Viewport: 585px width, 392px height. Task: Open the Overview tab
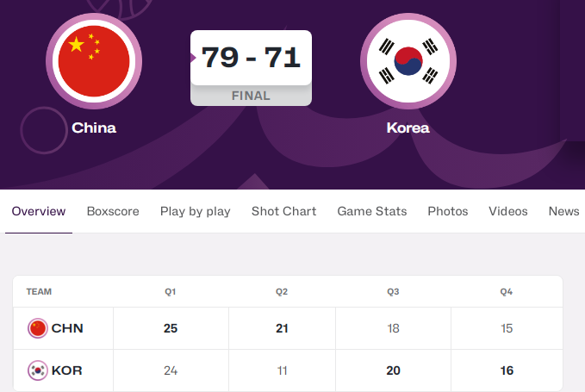(x=39, y=211)
